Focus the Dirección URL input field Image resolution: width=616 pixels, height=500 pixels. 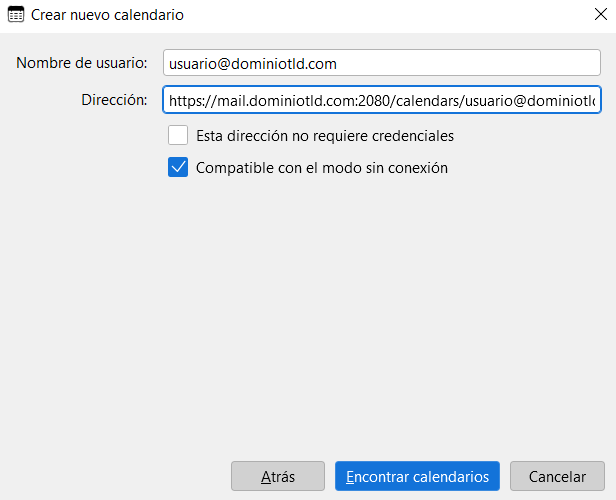(x=381, y=100)
